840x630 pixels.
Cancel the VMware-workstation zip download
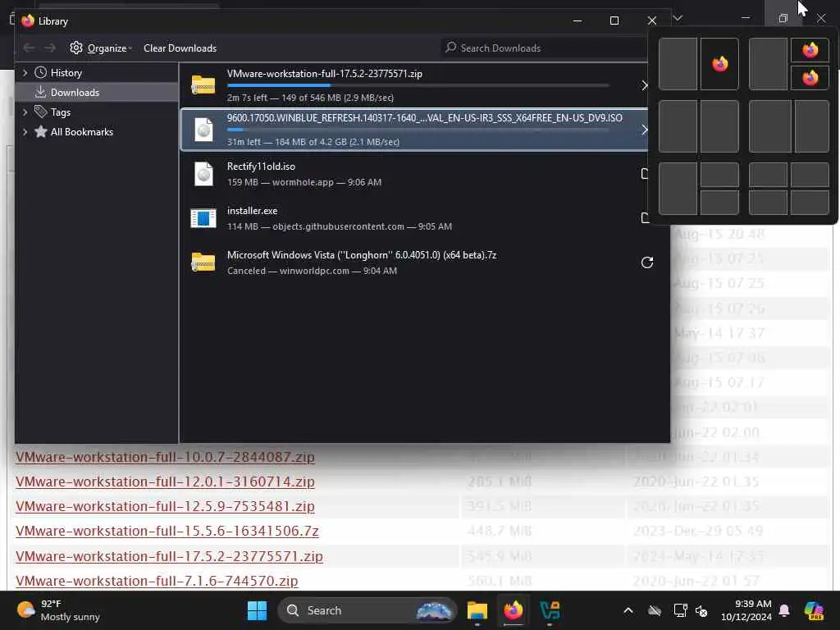(645, 85)
